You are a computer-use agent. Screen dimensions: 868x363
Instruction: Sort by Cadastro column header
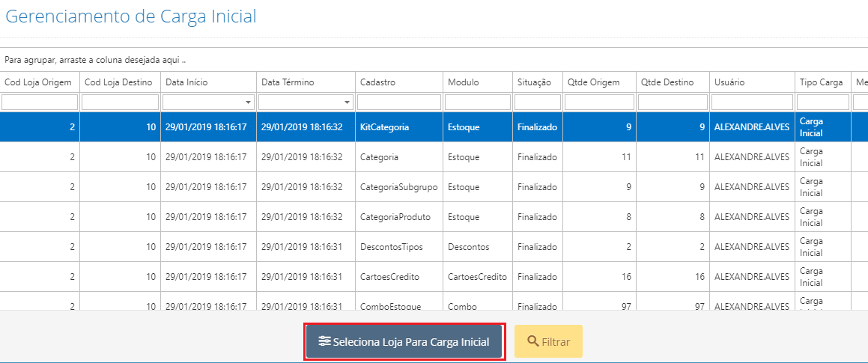(x=399, y=82)
